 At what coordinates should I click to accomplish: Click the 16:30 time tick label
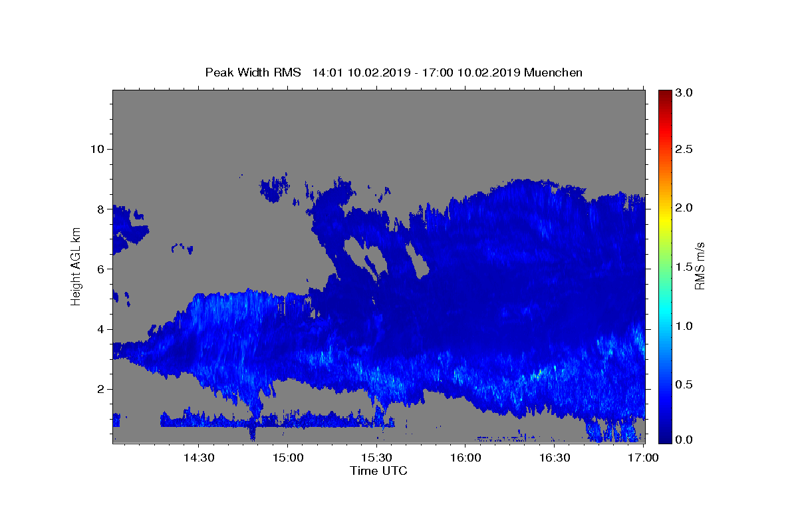[x=555, y=458]
